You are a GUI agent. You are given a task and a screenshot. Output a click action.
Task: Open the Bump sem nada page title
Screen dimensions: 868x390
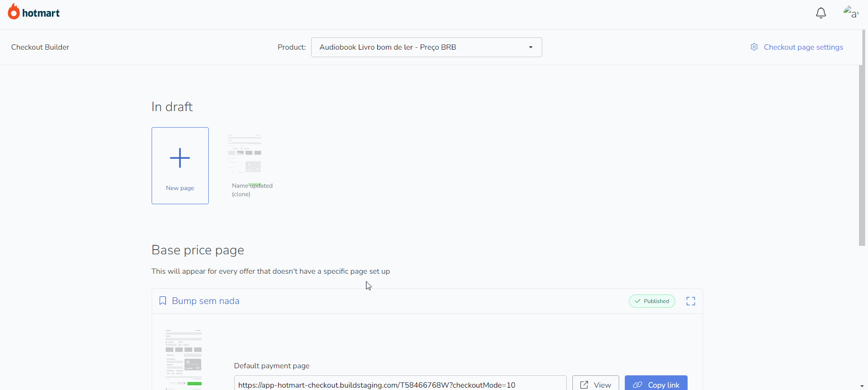point(205,301)
